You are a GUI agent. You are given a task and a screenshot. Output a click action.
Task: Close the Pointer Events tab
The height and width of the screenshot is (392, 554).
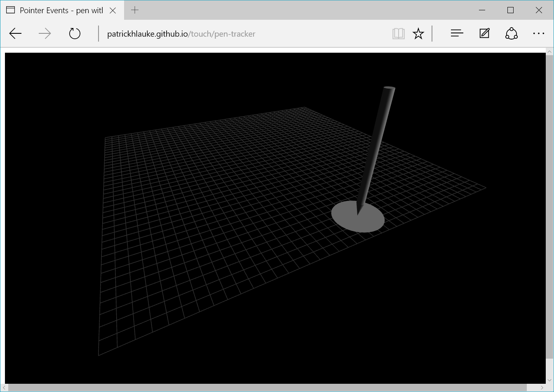pos(113,10)
